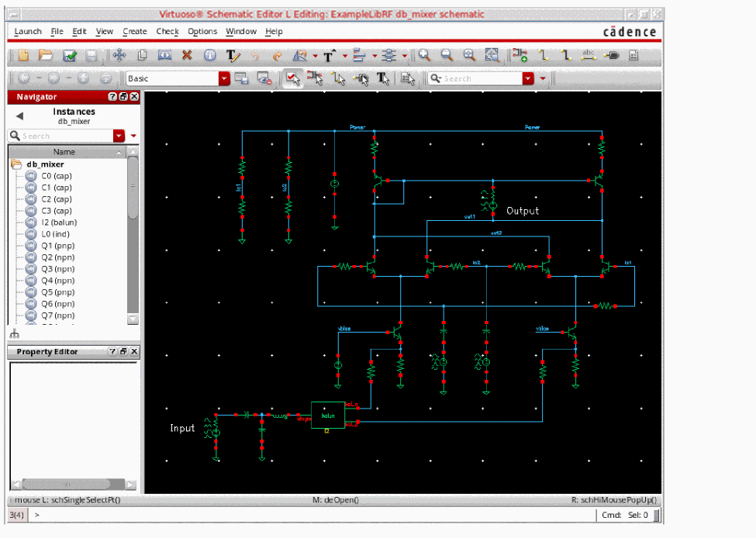Click the Name column header
756x538 pixels.
click(x=64, y=152)
